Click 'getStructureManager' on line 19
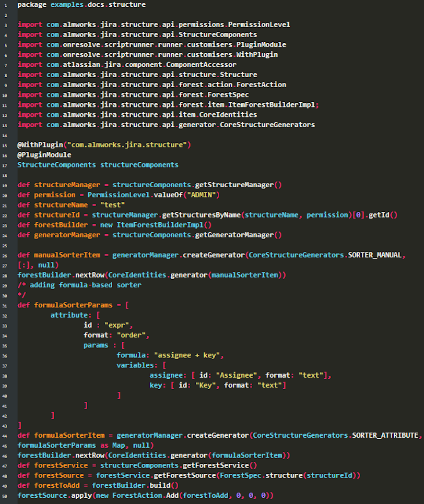This screenshot has height=504, width=424. pyautogui.click(x=234, y=185)
